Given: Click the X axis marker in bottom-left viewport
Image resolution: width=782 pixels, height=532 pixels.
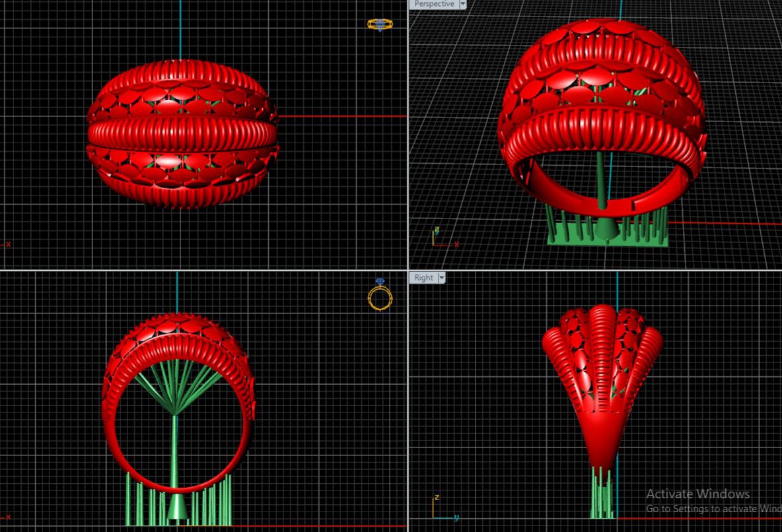Looking at the screenshot, I should point(7,521).
